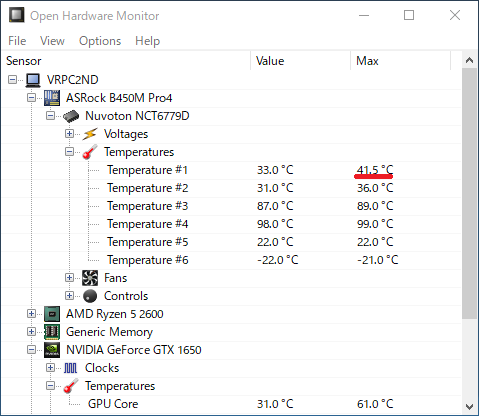479x416 pixels.
Task: Click the Generic Memory RAM icon
Action: (52, 332)
